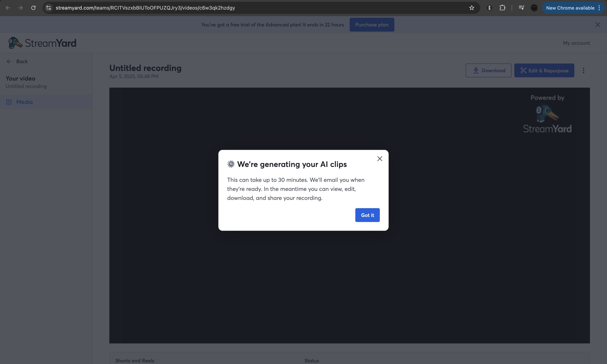Click the Shorts and Reels column header
Image resolution: width=607 pixels, height=364 pixels.
[135, 361]
